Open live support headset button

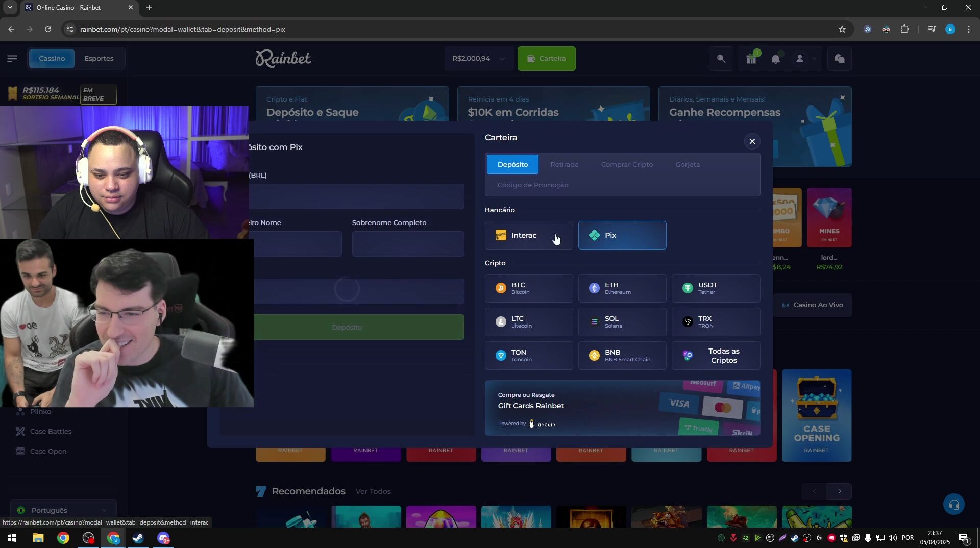tap(954, 505)
